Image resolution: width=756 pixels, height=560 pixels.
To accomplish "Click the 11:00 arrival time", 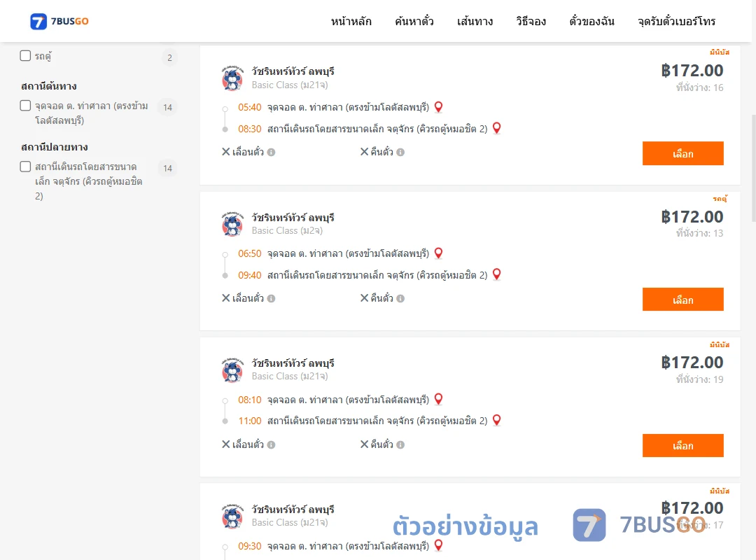I will [x=249, y=421].
